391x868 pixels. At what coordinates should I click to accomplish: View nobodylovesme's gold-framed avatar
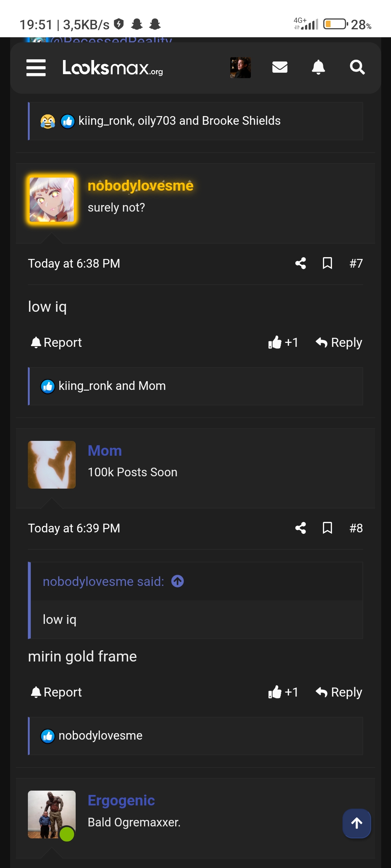coord(52,200)
